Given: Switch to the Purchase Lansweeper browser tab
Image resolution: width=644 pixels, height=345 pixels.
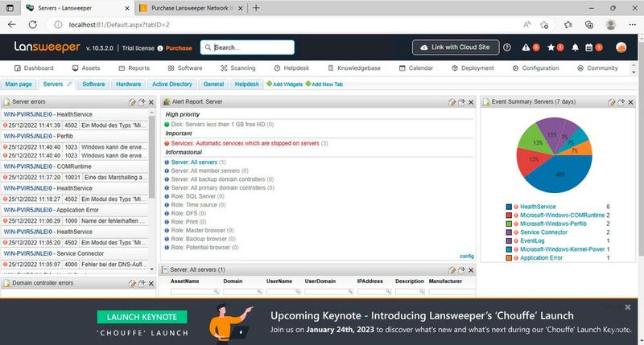Looking at the screenshot, I should coord(190,8).
